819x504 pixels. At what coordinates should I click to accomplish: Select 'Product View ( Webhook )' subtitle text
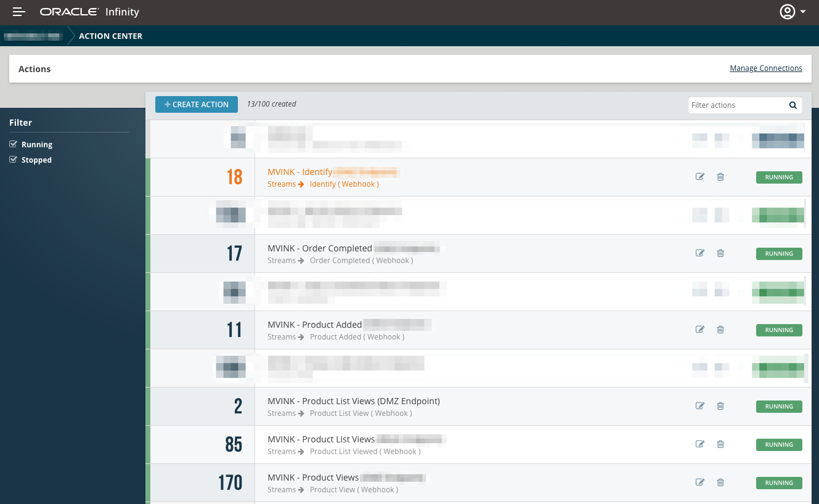[x=354, y=490]
